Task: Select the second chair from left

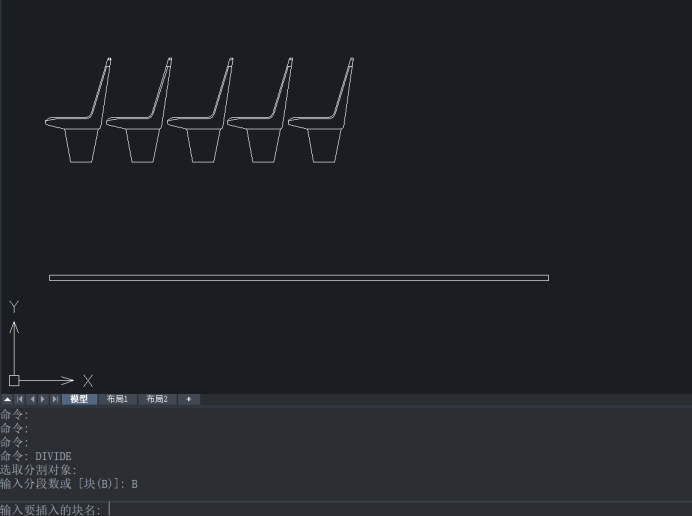Action: [x=141, y=123]
